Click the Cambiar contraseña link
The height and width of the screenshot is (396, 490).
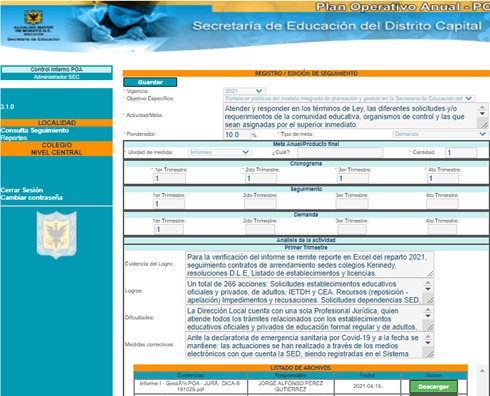[32, 197]
